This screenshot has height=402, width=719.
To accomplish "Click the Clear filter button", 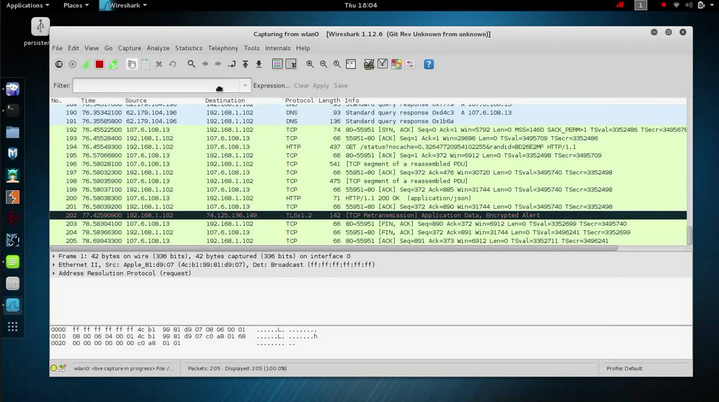I will 301,86.
